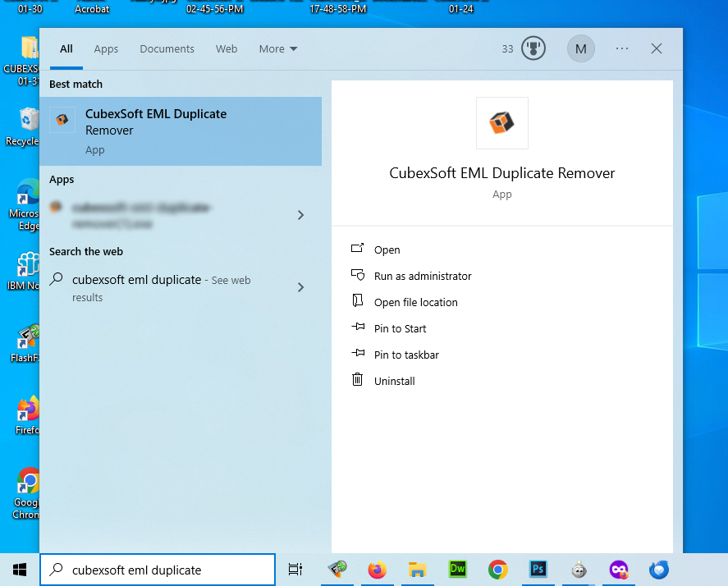The width and height of the screenshot is (728, 586).
Task: Click the grey robot-head taskbar icon
Action: pyautogui.click(x=579, y=570)
